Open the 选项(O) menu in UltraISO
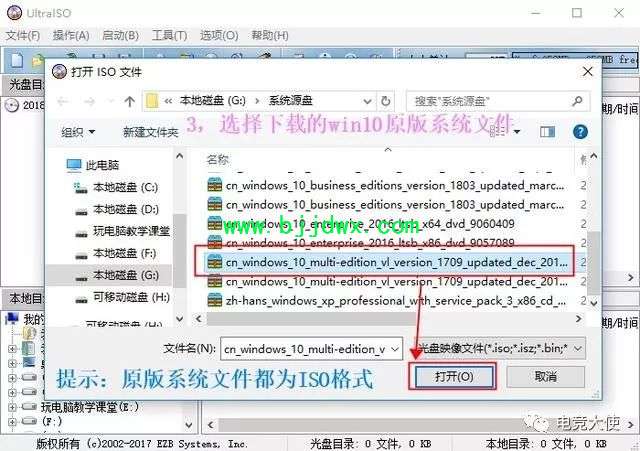Screen dimensions: 640x451 [219, 36]
